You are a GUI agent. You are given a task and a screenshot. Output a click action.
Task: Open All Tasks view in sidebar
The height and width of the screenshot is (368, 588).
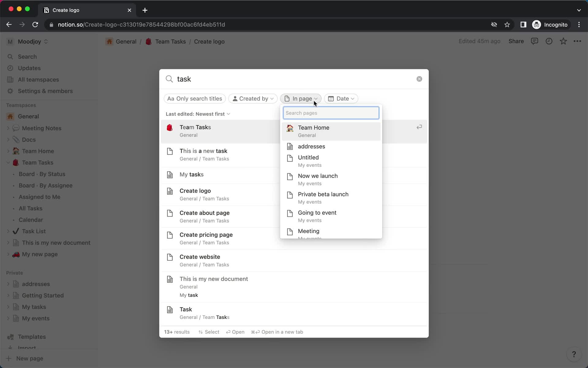(30, 208)
